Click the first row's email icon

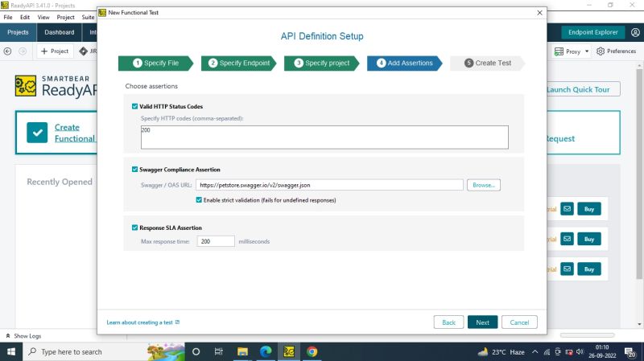click(568, 209)
